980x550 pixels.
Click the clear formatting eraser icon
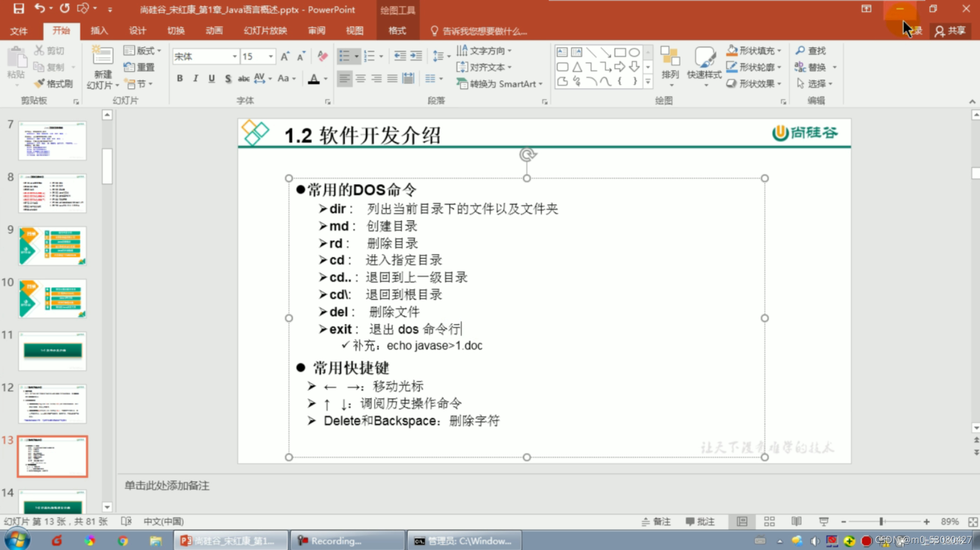(322, 56)
